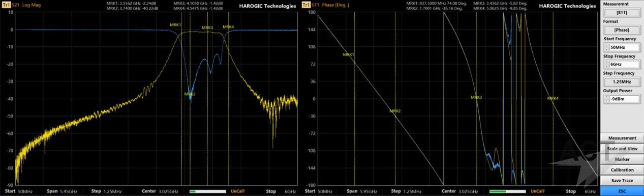This screenshot has width=644, height=196.
Task: Select the Tr1 badge on S11 plot
Action: click(306, 5)
